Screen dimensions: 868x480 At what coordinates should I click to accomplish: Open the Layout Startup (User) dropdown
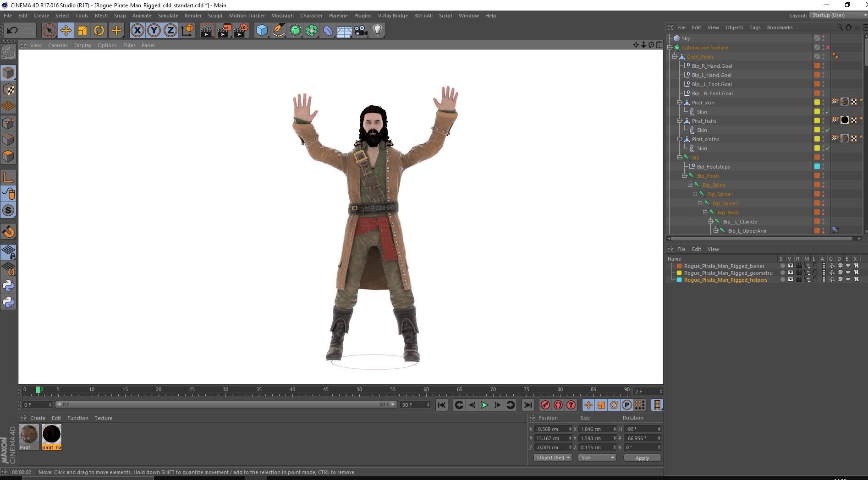(x=838, y=15)
